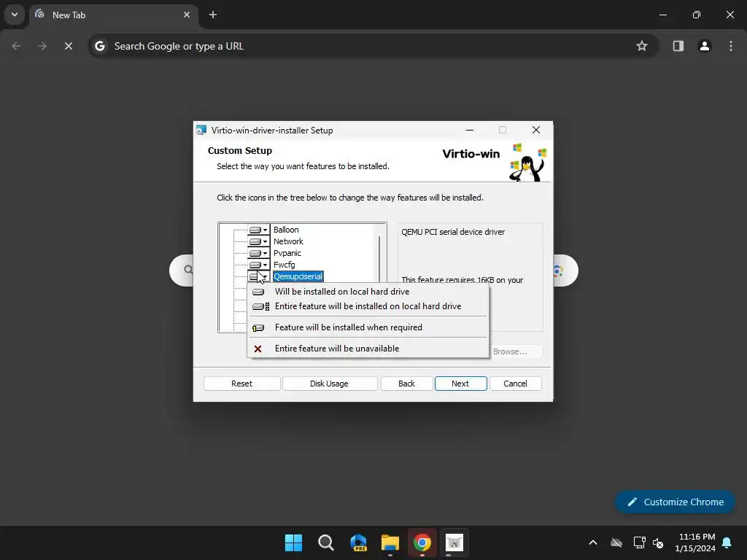Choose 'Will be installed on local hard drive'
747x560 pixels.
click(368, 292)
